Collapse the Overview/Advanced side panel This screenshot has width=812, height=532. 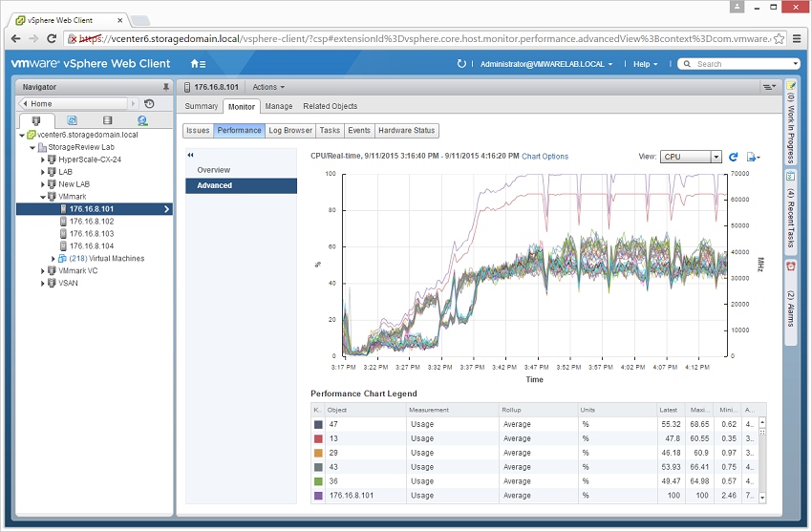tap(190, 155)
